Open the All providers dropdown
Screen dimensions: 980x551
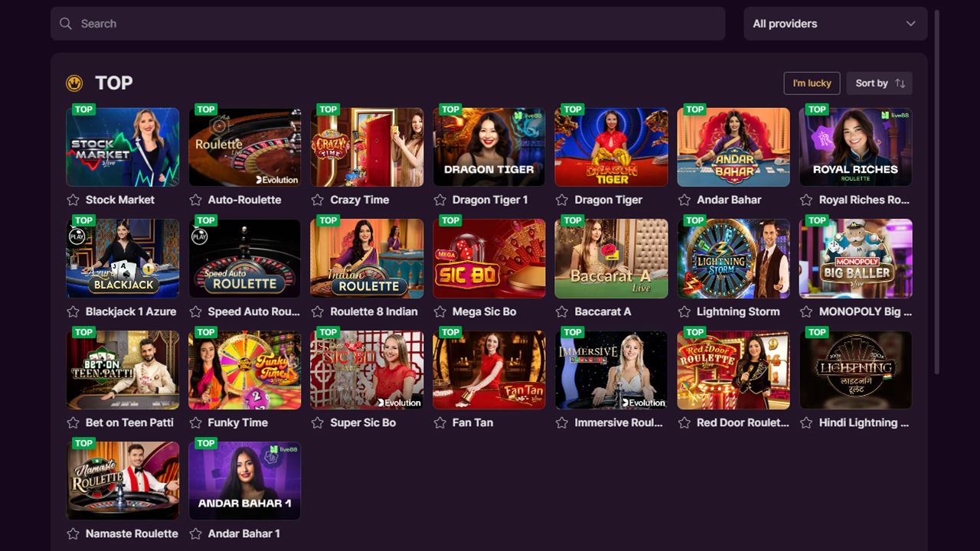(835, 24)
